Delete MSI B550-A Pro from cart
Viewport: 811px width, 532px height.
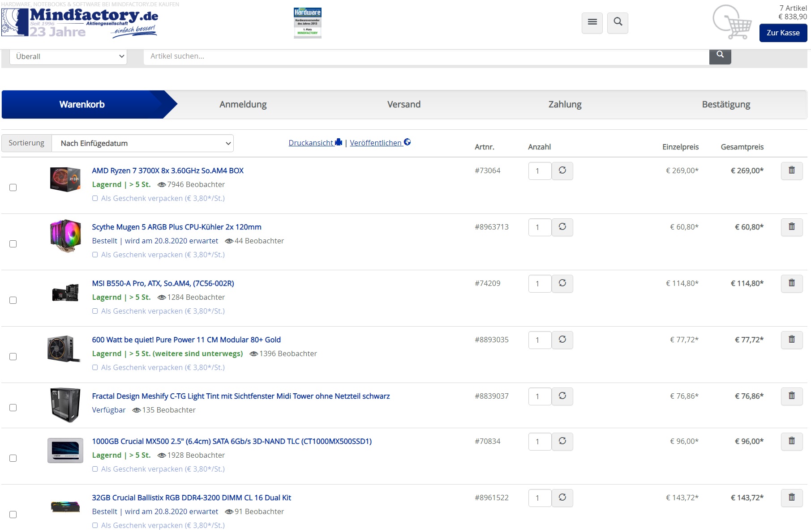pos(792,283)
